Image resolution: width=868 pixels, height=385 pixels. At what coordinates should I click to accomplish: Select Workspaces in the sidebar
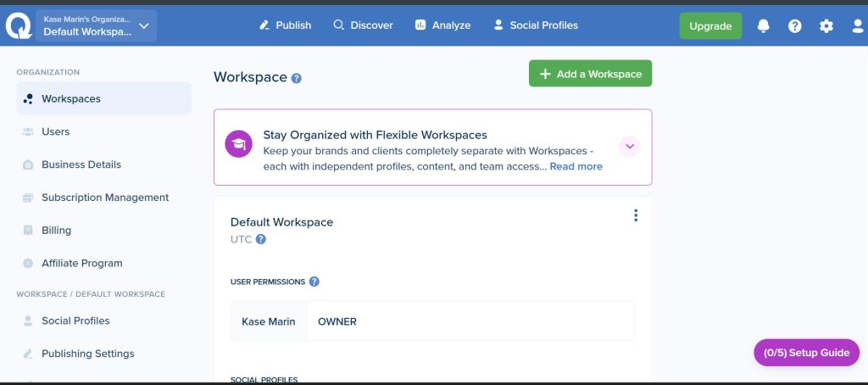(104, 98)
